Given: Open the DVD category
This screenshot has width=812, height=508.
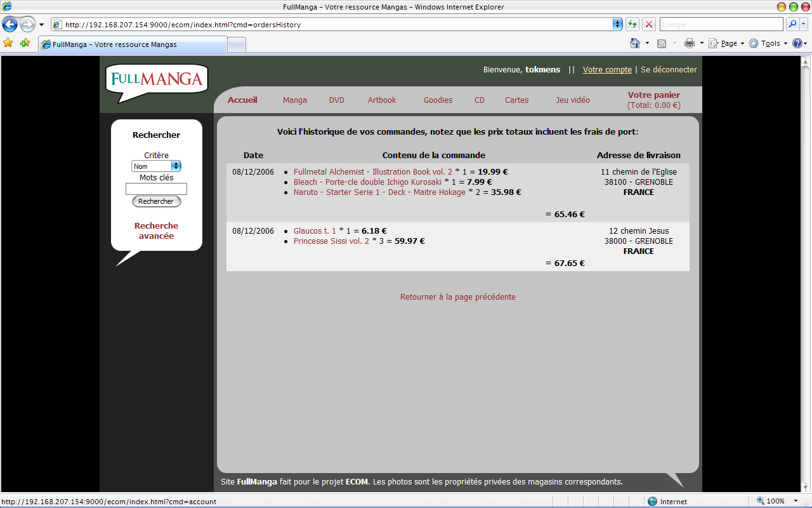Looking at the screenshot, I should pos(337,100).
